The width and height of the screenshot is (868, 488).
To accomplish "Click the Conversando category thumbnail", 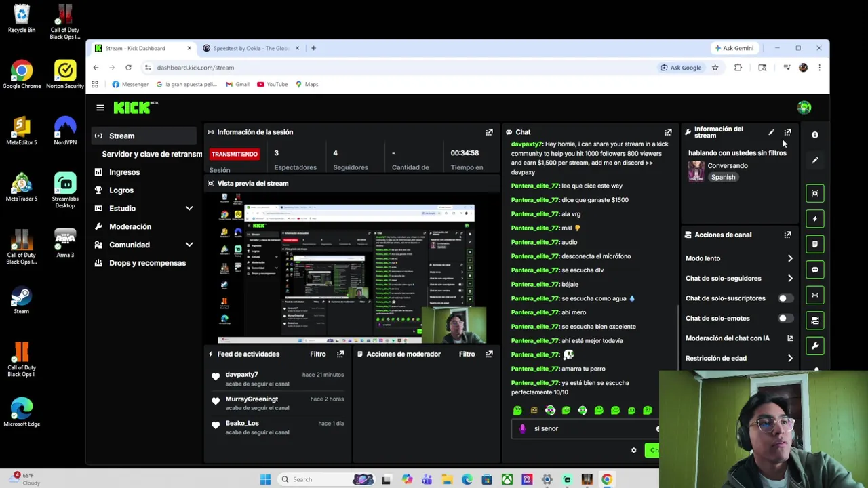I will pos(696,171).
